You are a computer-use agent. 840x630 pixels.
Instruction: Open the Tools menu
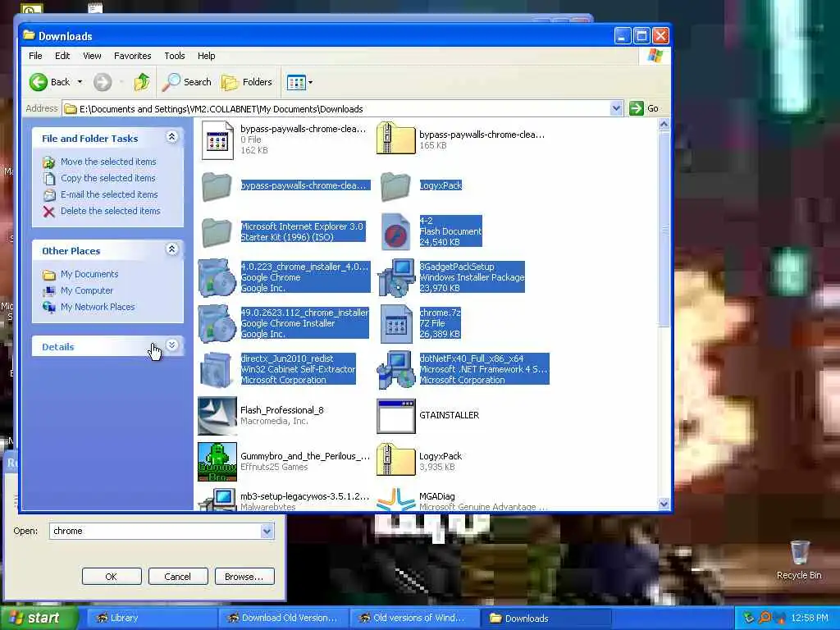click(174, 56)
